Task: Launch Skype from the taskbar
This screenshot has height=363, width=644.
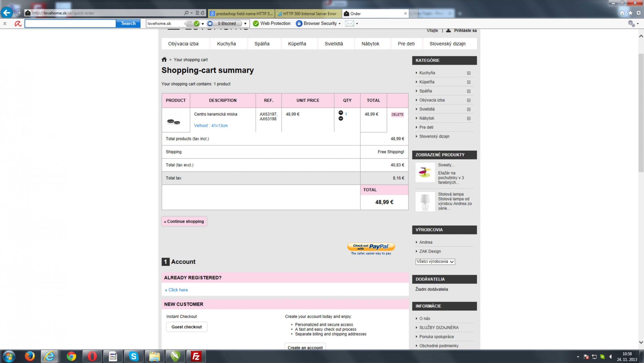Action: click(134, 356)
